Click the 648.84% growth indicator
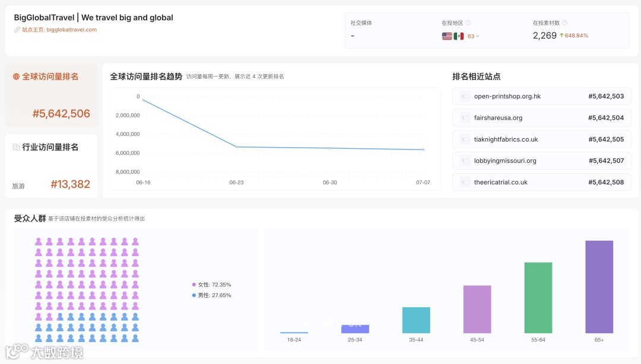 click(x=574, y=36)
